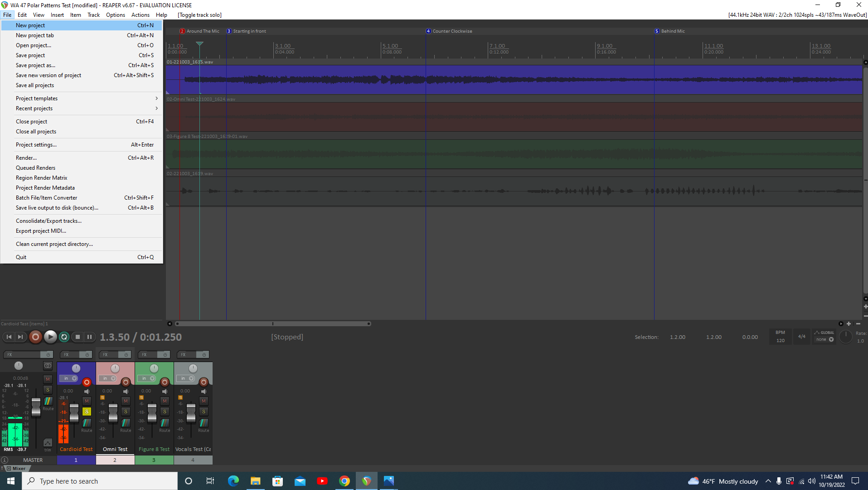This screenshot has width=868, height=490.
Task: Click the horizontal arrange scrollbar
Action: (x=273, y=324)
